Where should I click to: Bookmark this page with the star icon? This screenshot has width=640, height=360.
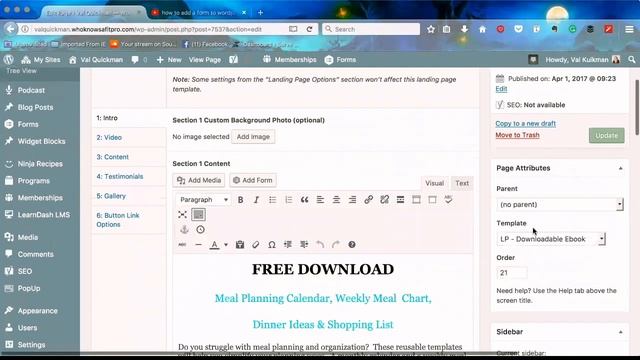431,29
